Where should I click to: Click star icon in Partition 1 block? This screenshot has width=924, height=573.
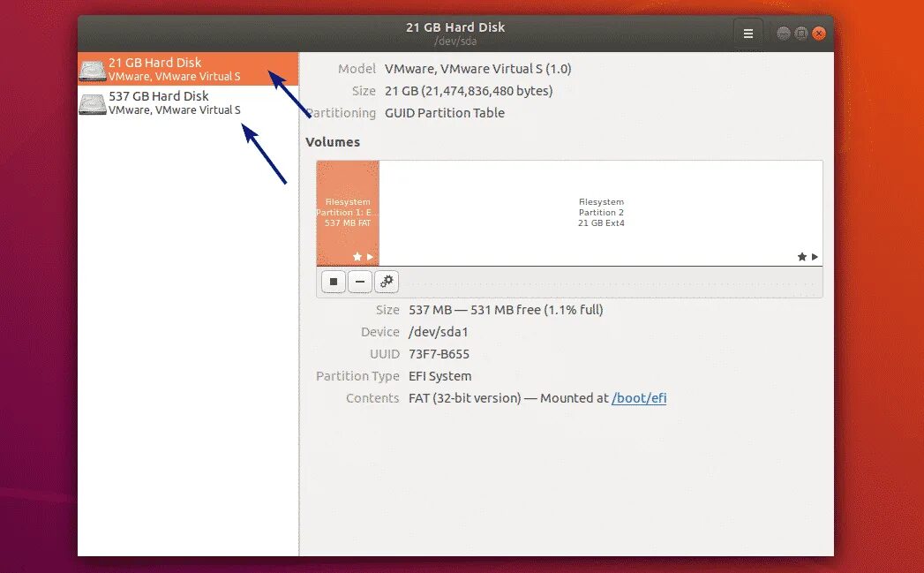[x=357, y=256]
